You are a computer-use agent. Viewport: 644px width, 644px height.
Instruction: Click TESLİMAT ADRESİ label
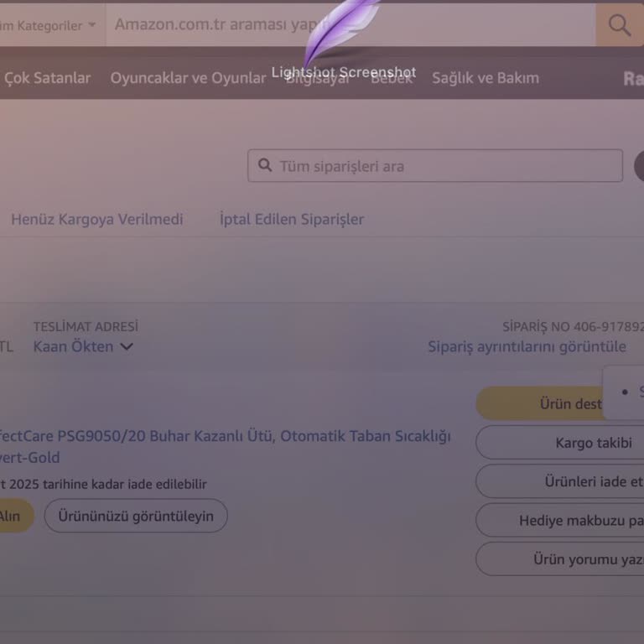(x=86, y=326)
